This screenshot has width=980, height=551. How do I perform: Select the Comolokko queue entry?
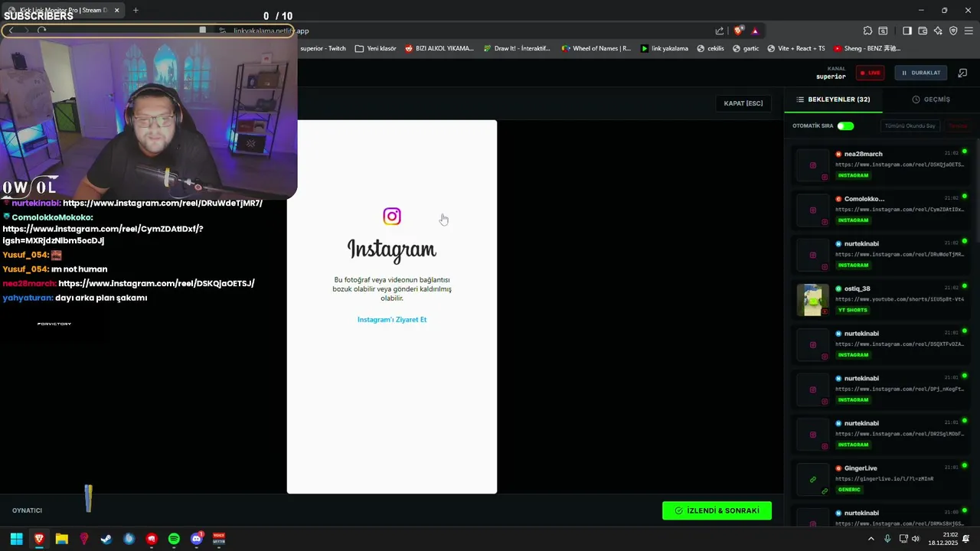(x=882, y=210)
